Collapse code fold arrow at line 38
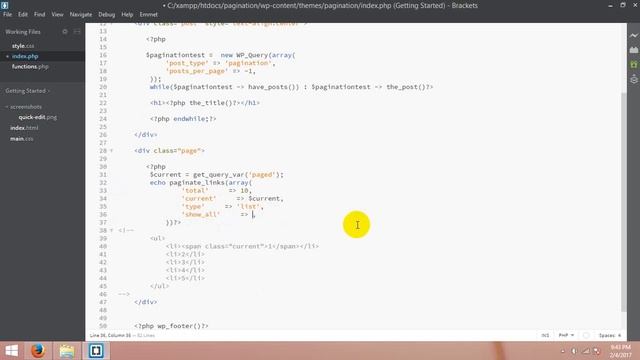The width and height of the screenshot is (640, 360). point(111,230)
